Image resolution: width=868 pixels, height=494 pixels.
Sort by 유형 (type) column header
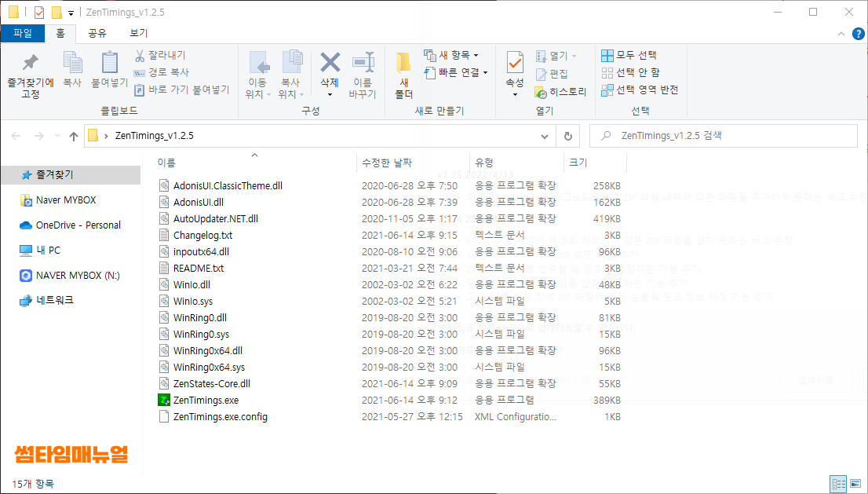click(x=516, y=163)
